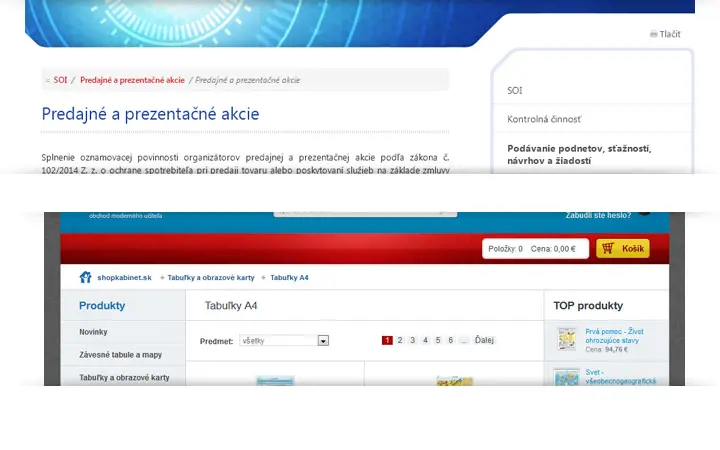Select Novinky in Produkty menu

(93, 332)
